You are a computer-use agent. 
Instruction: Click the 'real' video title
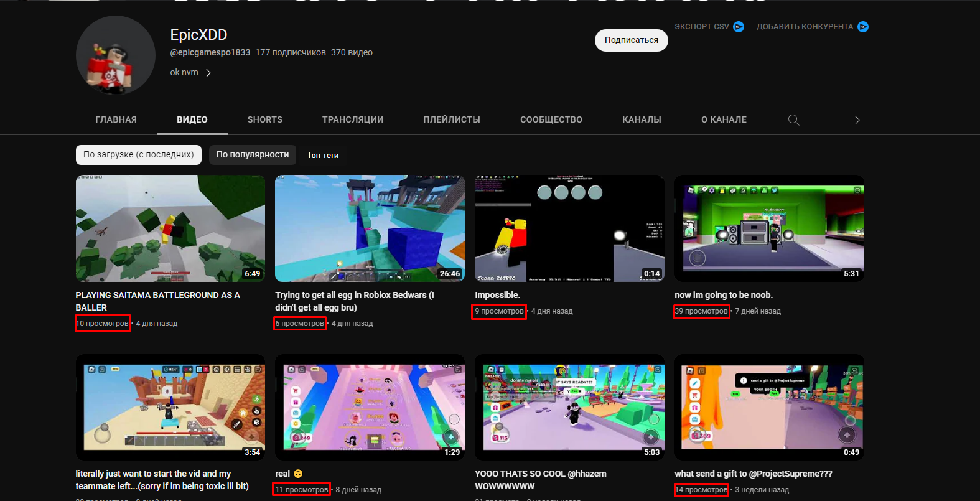pos(282,474)
